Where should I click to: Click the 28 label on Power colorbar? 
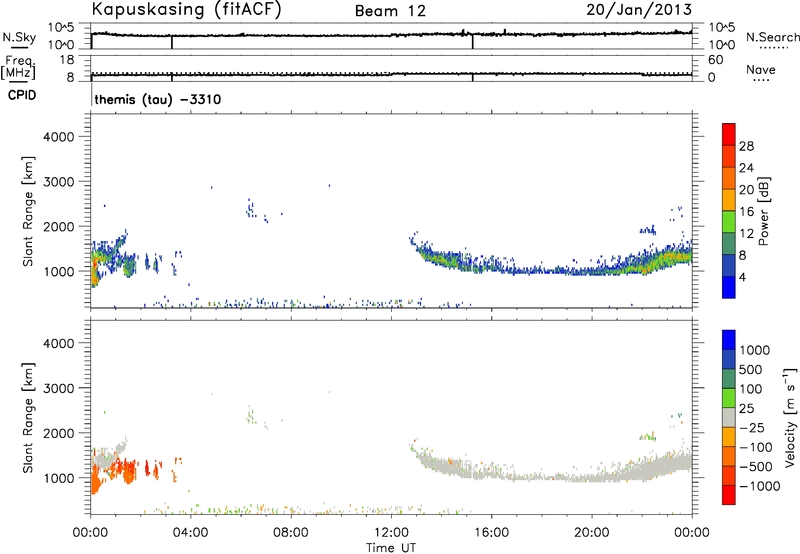click(746, 146)
